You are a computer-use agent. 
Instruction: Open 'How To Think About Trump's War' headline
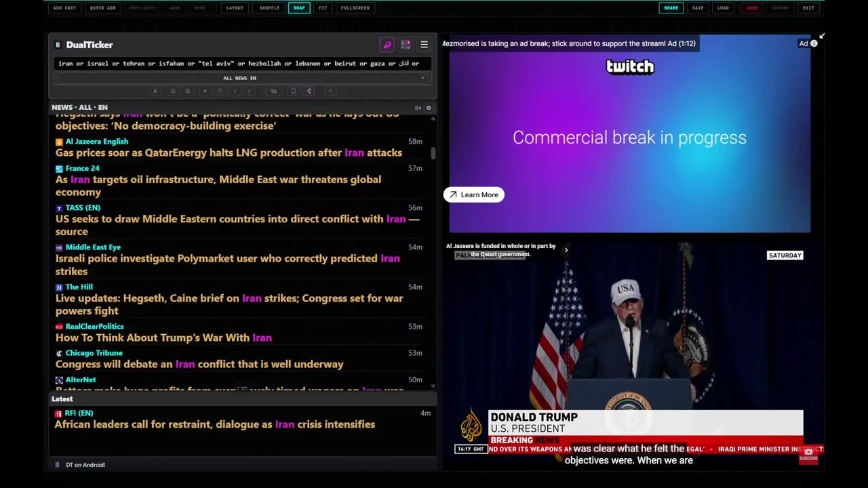163,338
